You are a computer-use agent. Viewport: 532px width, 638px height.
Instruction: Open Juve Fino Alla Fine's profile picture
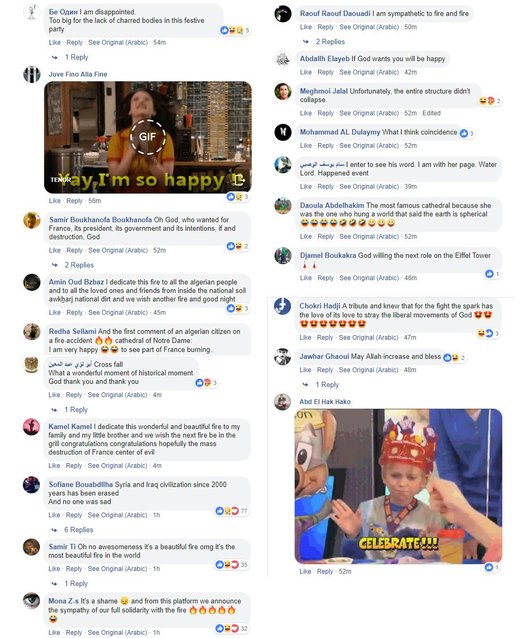coord(32,74)
